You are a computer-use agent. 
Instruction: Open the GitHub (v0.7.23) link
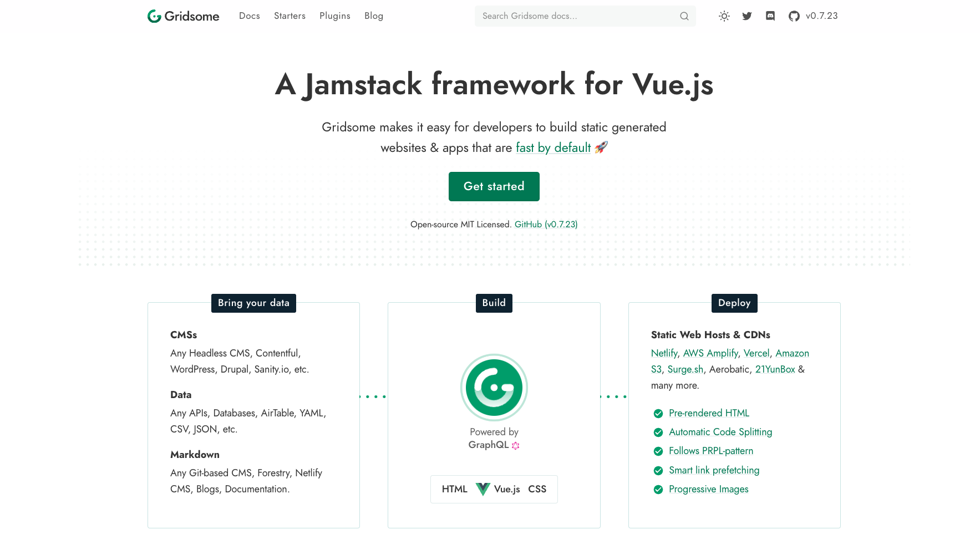pyautogui.click(x=546, y=225)
